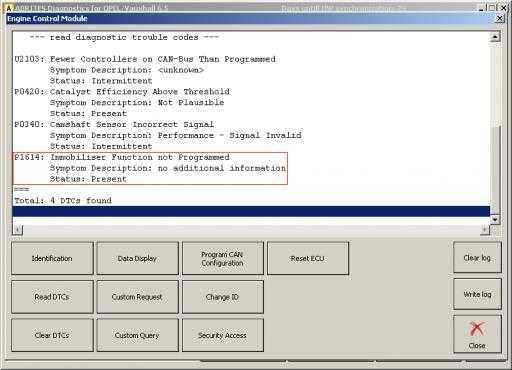
Task: Click 'Total: 4 DTCs found' text
Action: click(x=63, y=201)
